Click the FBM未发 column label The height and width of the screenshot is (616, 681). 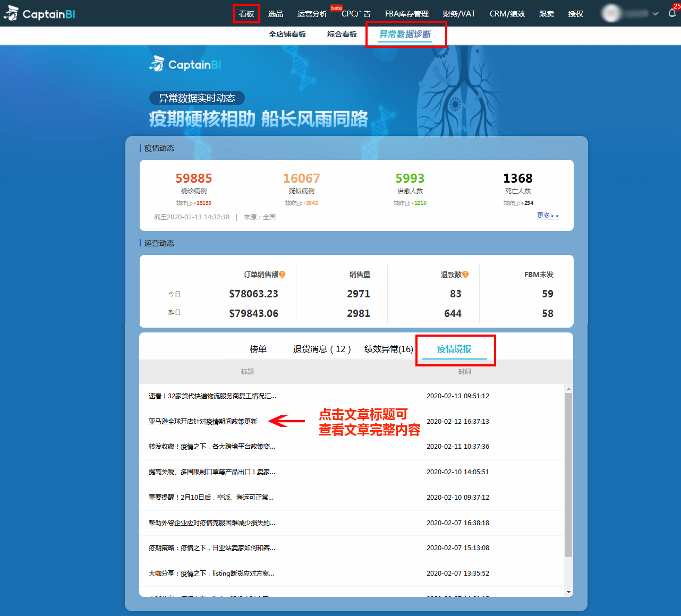(539, 275)
